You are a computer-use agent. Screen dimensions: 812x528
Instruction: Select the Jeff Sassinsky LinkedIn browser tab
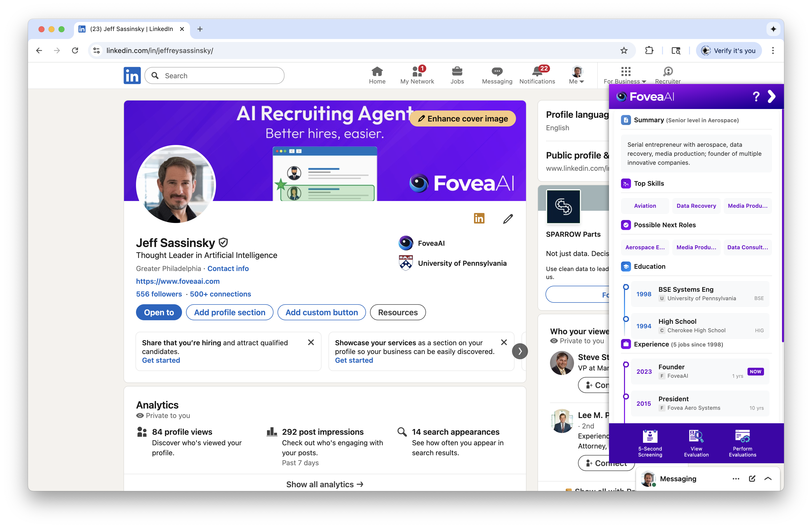coord(132,29)
